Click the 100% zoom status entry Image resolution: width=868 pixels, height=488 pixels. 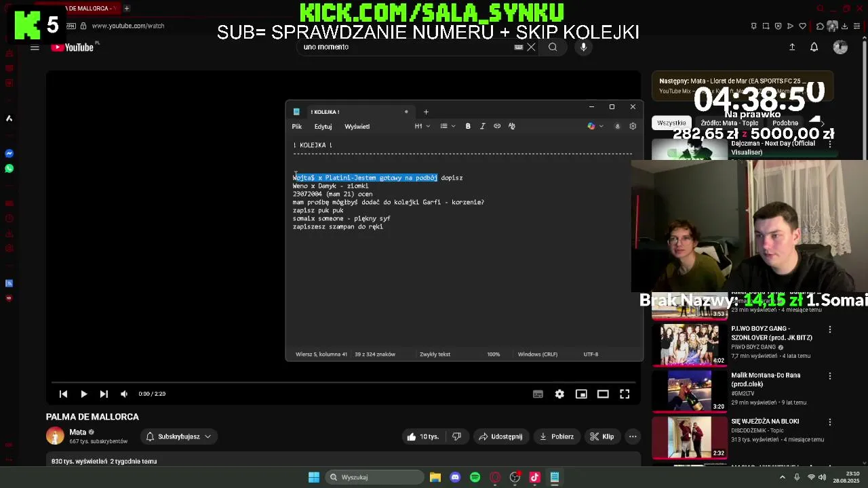point(493,354)
